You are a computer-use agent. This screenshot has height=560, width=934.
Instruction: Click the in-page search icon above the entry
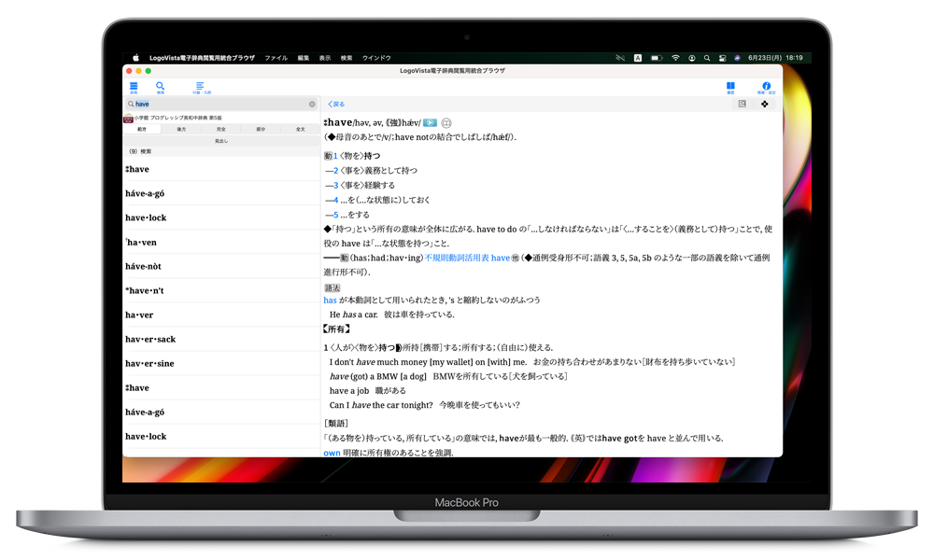pos(743,105)
